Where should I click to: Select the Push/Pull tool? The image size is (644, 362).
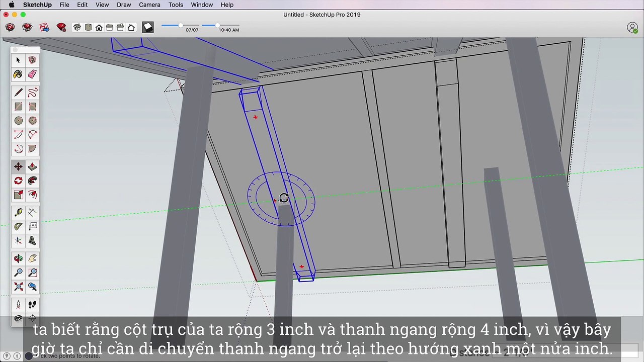(32, 166)
